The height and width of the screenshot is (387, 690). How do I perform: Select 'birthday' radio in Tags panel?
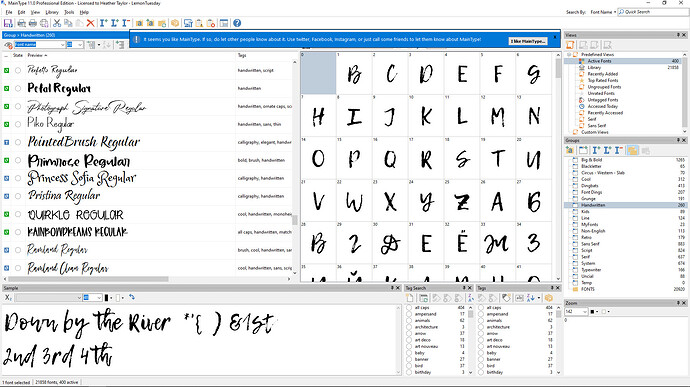click(x=481, y=372)
